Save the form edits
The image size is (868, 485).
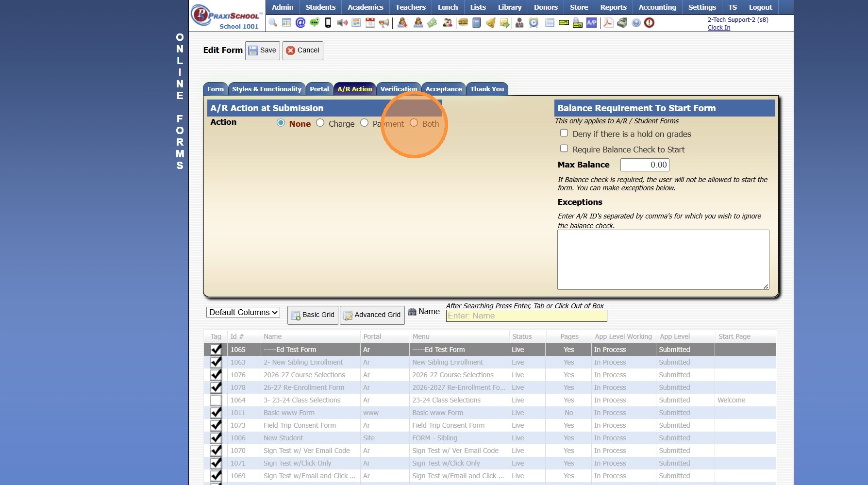(x=263, y=50)
